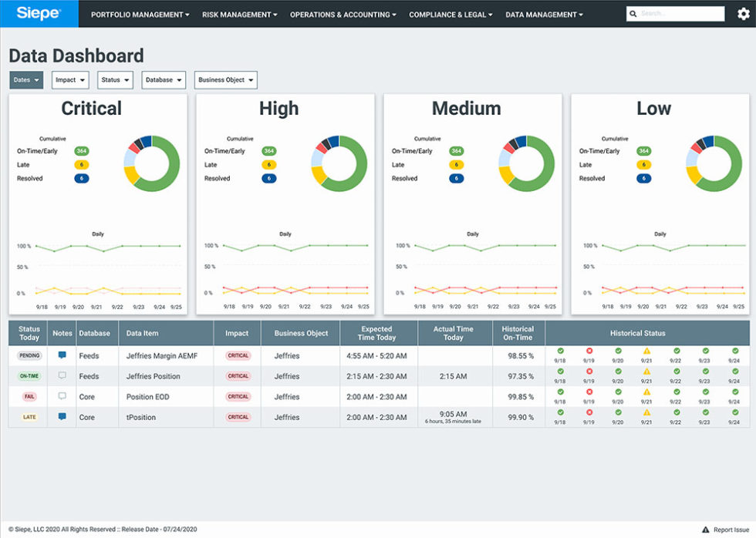Click inside the search input field
756x538 pixels.
(679, 13)
